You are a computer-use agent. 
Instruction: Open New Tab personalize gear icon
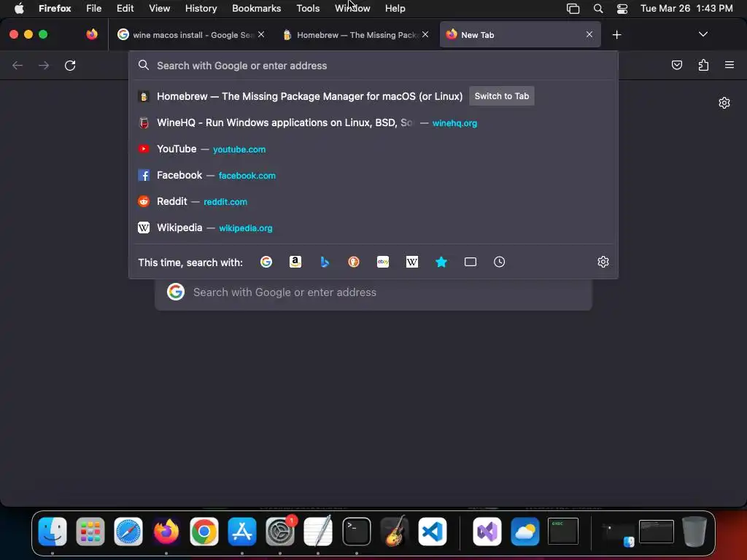(x=724, y=103)
